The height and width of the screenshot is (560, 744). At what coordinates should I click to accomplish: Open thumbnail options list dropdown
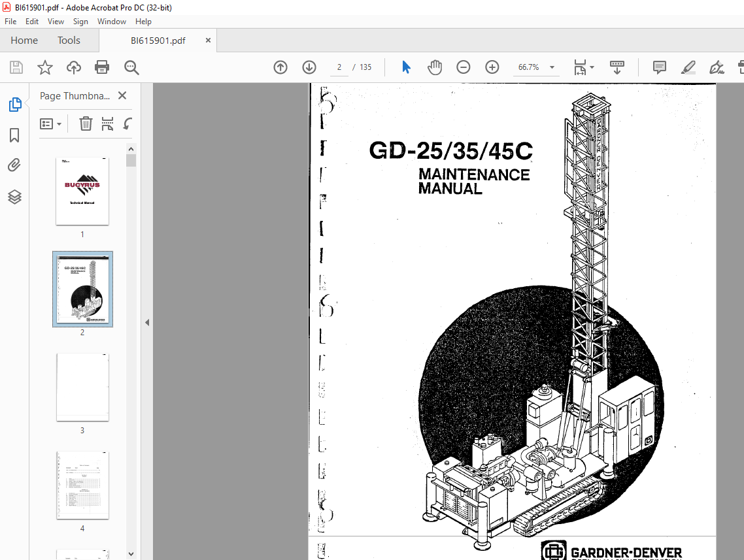(x=51, y=124)
